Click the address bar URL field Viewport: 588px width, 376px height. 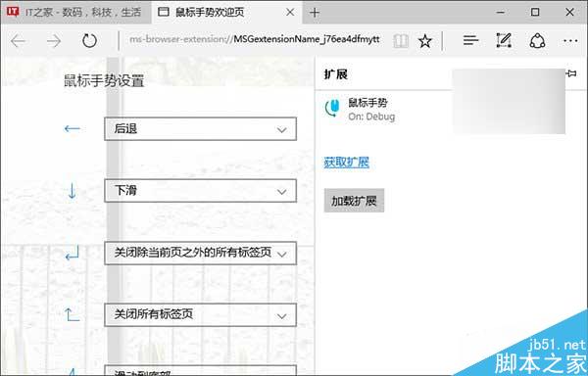pos(255,39)
